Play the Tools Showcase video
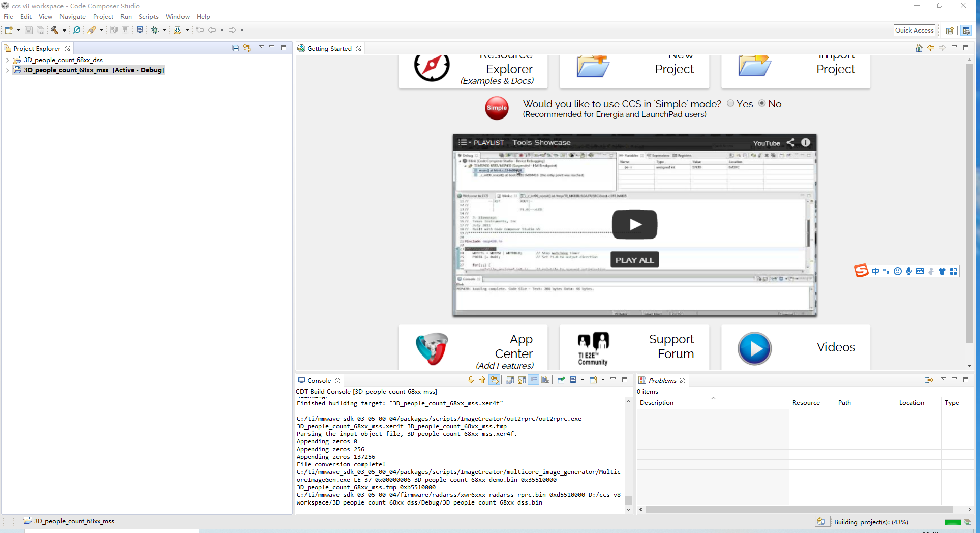980x533 pixels. pyautogui.click(x=635, y=224)
